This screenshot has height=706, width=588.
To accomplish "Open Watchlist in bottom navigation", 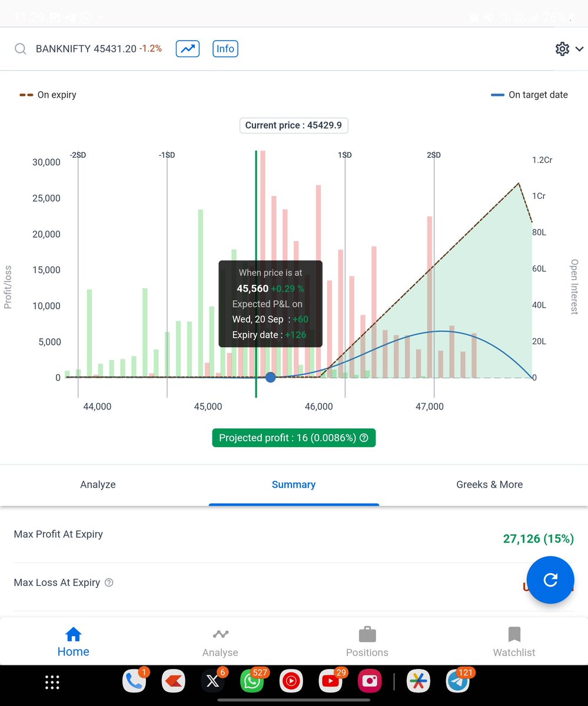I will (514, 642).
